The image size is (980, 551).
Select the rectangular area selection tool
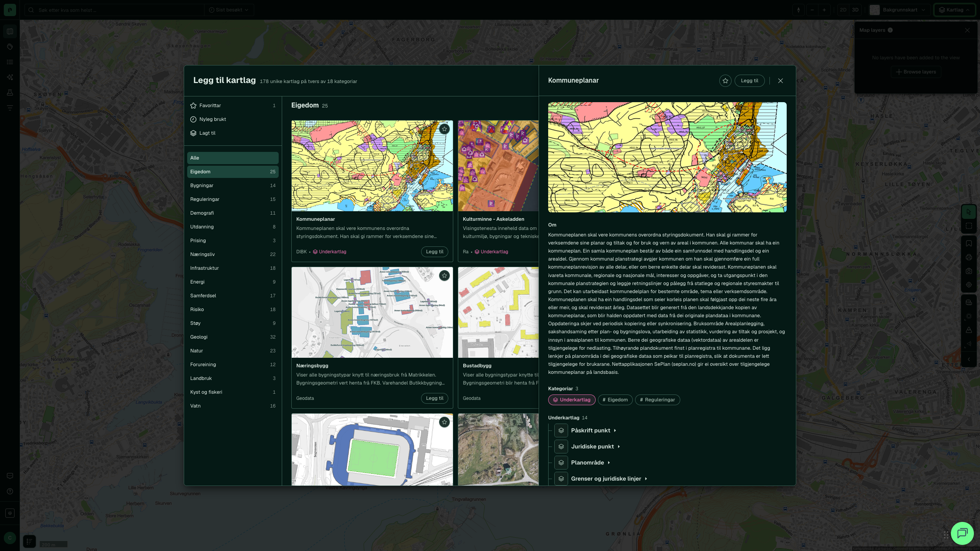coord(969,226)
